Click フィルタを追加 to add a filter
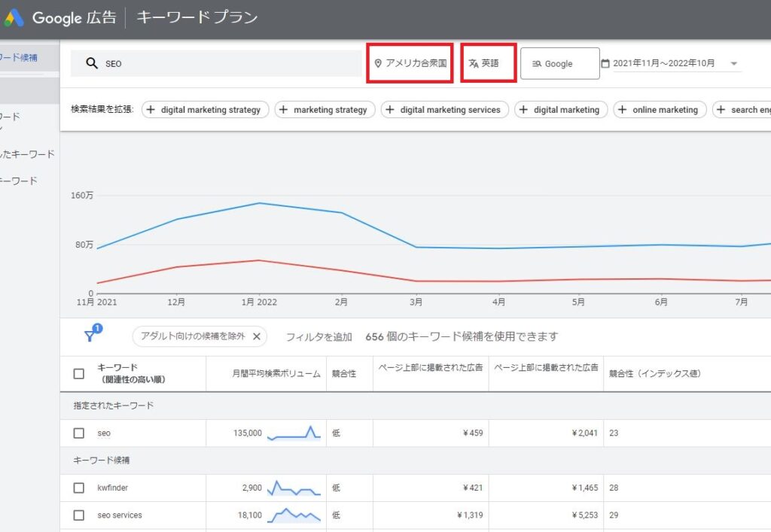Screen dimensions: 771x532 point(319,336)
